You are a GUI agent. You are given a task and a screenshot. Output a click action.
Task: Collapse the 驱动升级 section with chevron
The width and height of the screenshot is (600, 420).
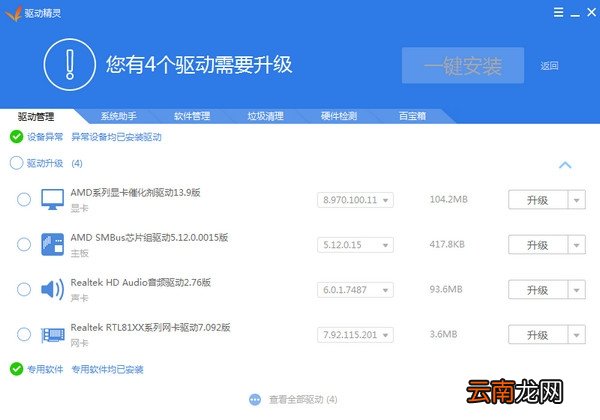[x=565, y=165]
